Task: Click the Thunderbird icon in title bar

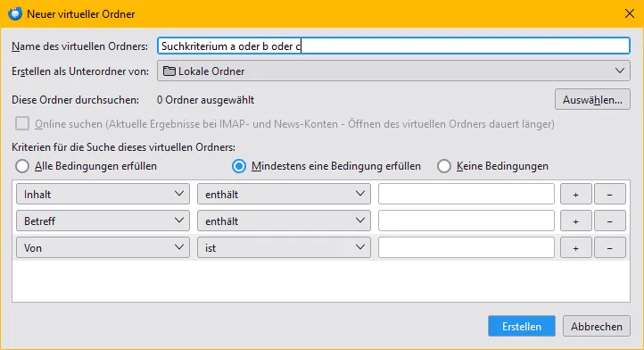Action: point(15,13)
